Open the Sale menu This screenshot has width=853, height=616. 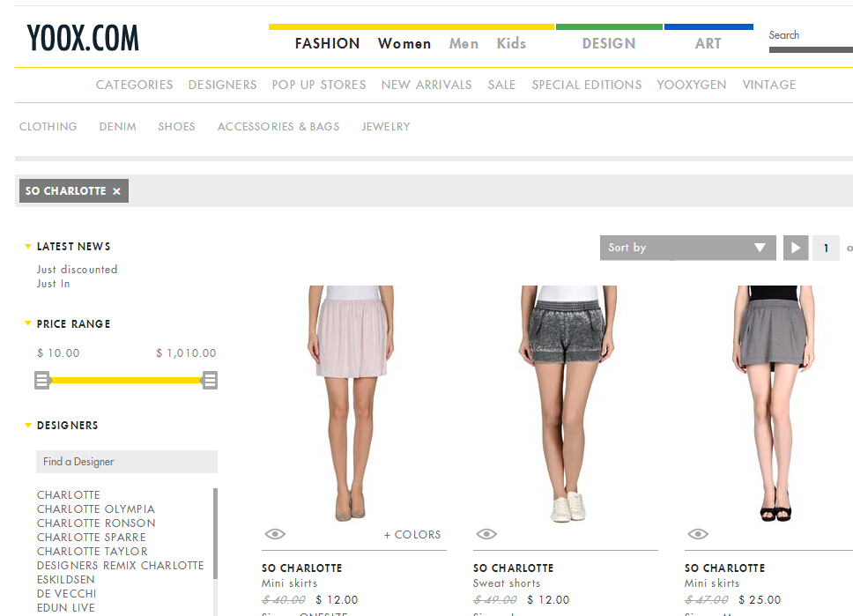coord(501,85)
